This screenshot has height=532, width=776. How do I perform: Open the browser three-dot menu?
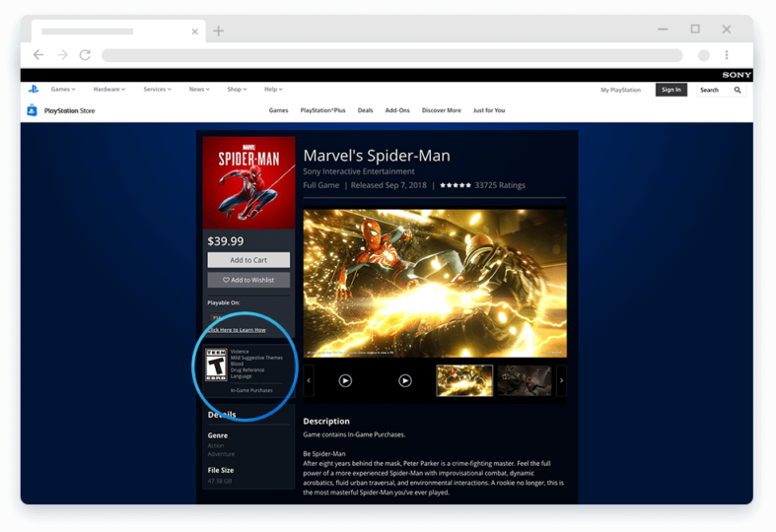(x=727, y=55)
